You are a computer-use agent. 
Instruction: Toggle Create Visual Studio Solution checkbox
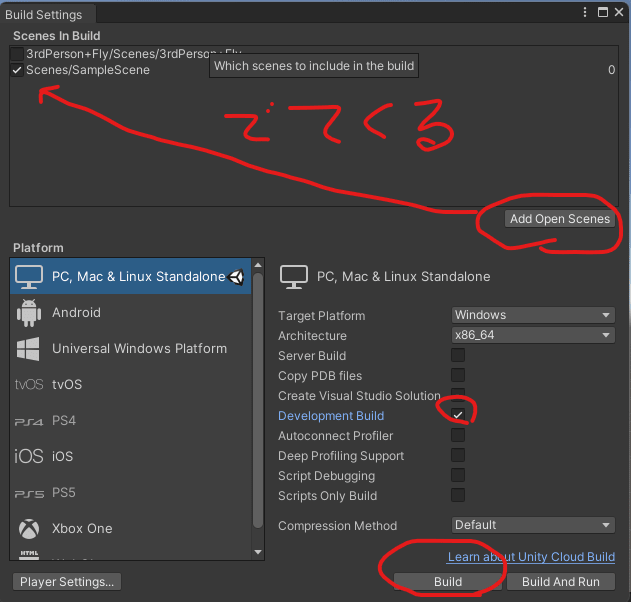coord(458,394)
